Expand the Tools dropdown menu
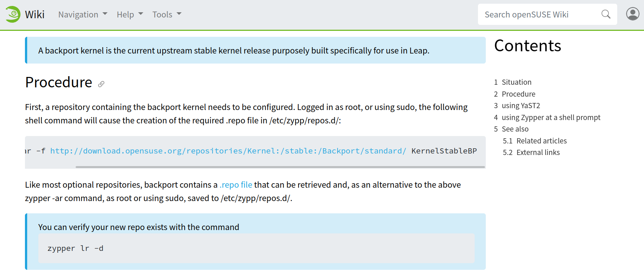Viewport: 644px width, 278px height. 167,14
